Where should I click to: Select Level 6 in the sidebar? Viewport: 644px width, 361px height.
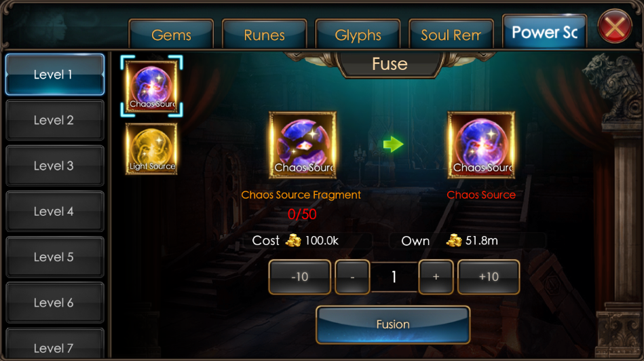(x=54, y=302)
